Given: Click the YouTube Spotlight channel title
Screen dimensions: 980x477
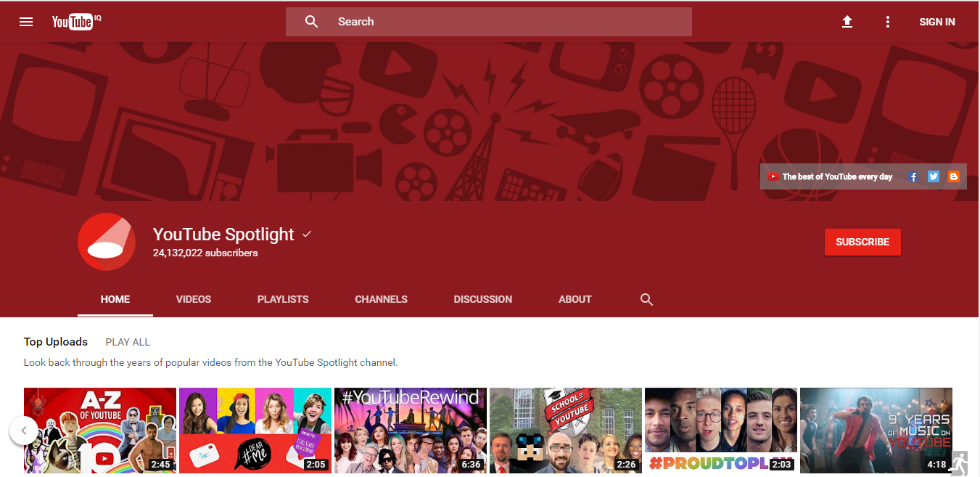Looking at the screenshot, I should pyautogui.click(x=223, y=235).
